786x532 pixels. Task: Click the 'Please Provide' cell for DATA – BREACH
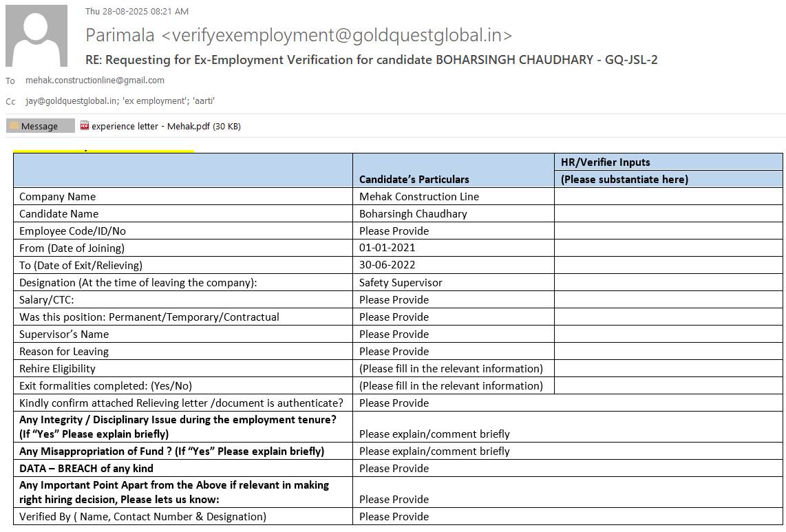[x=394, y=468]
